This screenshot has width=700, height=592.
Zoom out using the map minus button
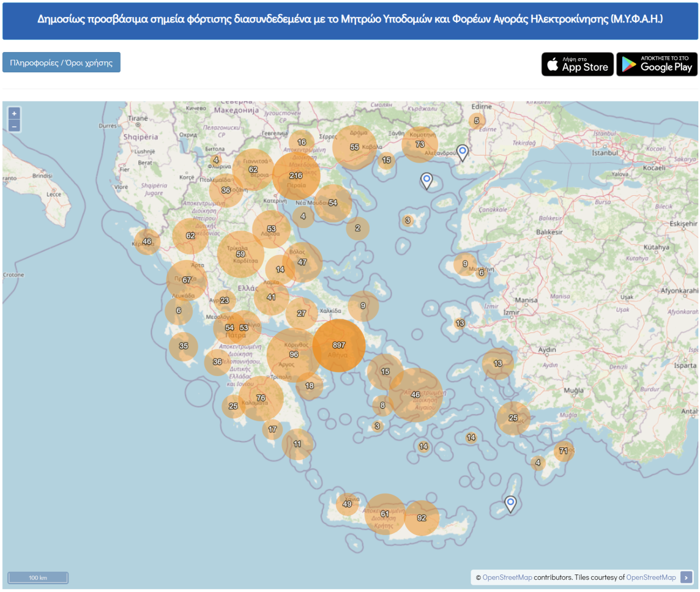point(14,126)
